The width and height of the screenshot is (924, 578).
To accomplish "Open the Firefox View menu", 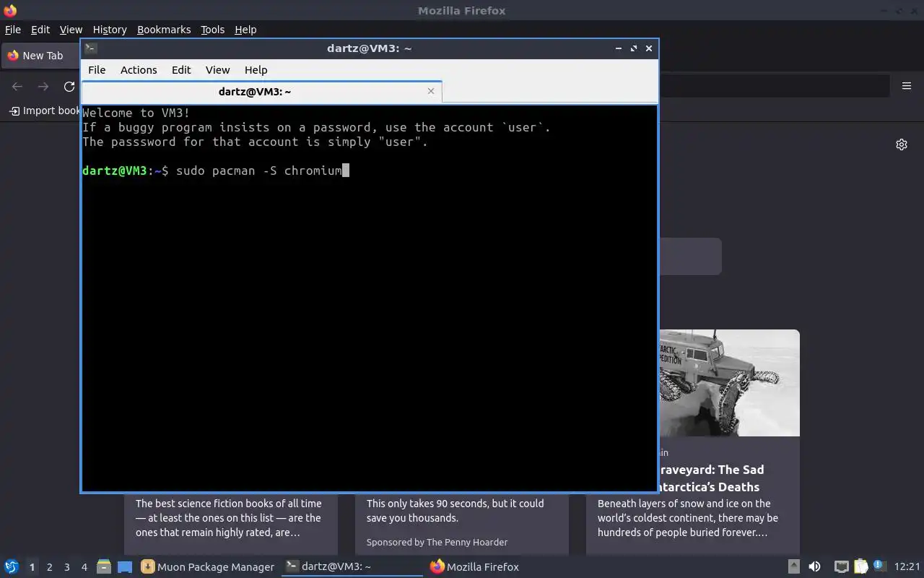I will coord(71,30).
